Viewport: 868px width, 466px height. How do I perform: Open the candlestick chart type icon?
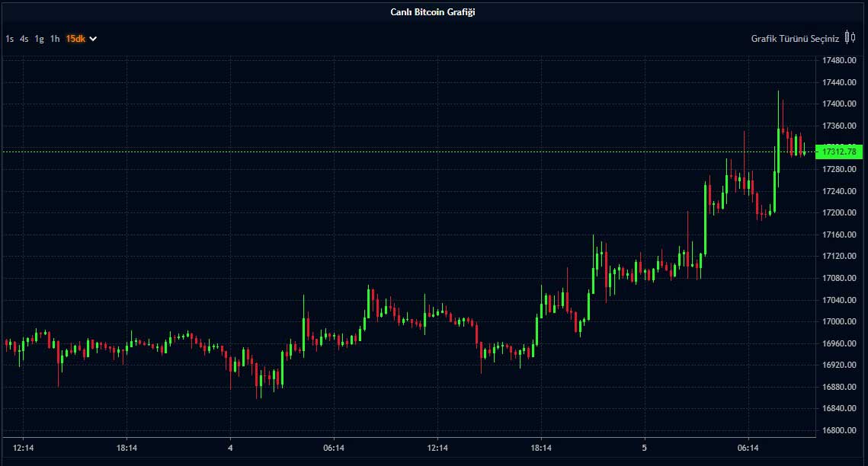coord(850,37)
